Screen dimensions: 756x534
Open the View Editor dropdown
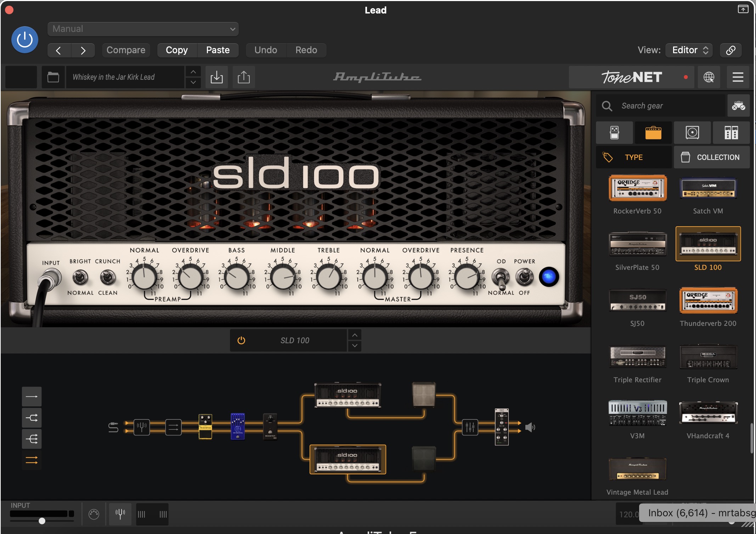[689, 50]
